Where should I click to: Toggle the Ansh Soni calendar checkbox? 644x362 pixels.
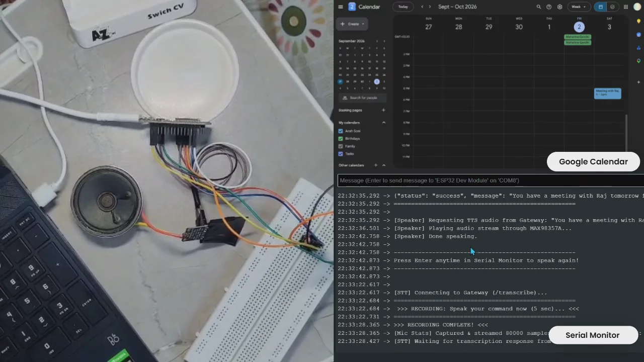tap(341, 131)
